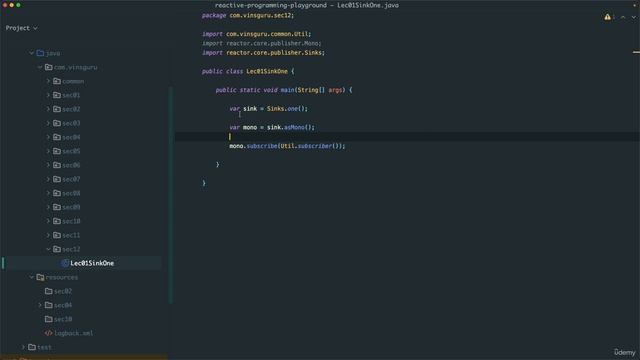Open Lec01SinkOne in the project tree
The image size is (640, 360).
tap(92, 263)
